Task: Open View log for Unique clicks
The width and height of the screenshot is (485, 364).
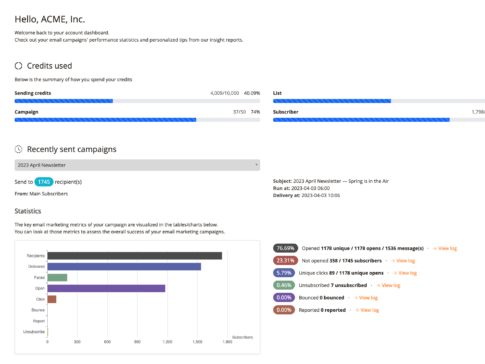Action: click(405, 273)
